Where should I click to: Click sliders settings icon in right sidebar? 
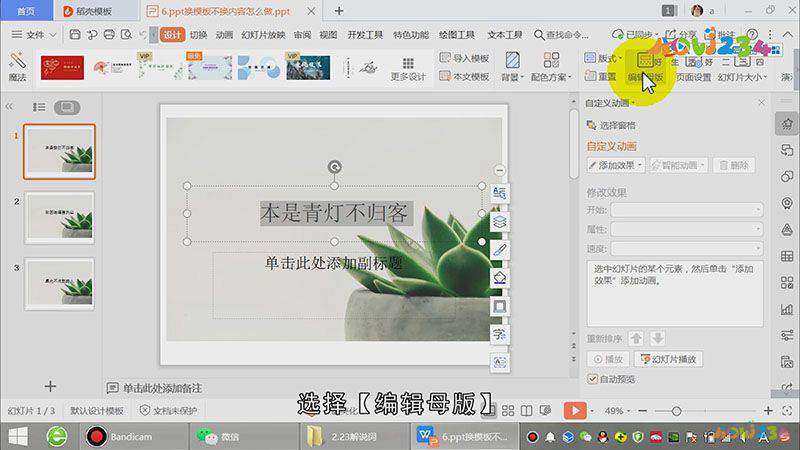click(787, 336)
